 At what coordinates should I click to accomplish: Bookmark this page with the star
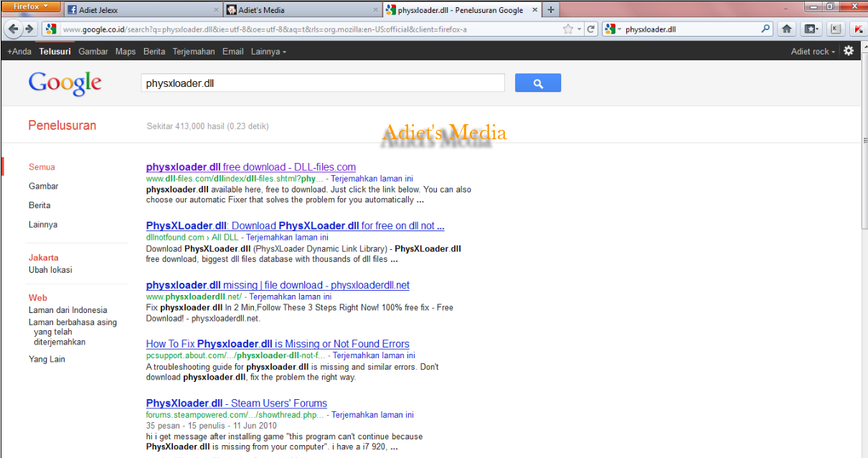[x=568, y=29]
